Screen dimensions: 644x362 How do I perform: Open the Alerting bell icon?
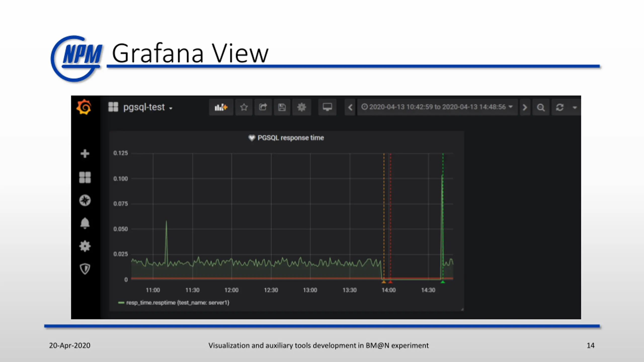85,223
